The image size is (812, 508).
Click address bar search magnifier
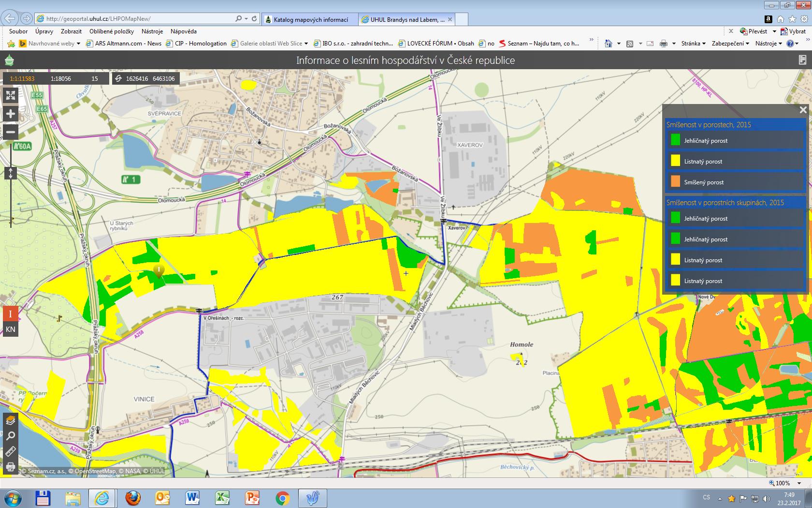(x=238, y=18)
